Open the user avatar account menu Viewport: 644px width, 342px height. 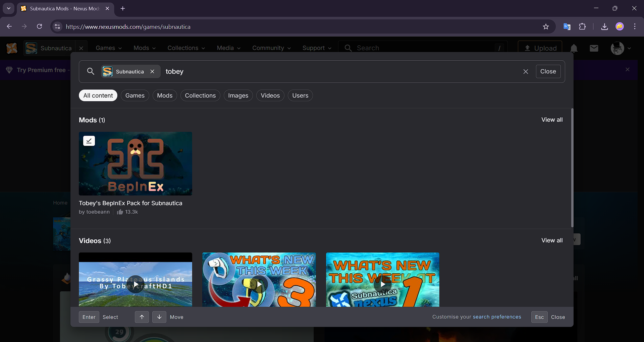(x=621, y=48)
